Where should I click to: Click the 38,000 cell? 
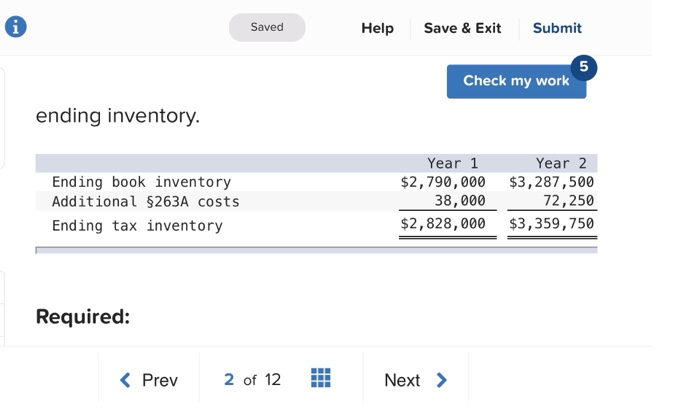[460, 201]
